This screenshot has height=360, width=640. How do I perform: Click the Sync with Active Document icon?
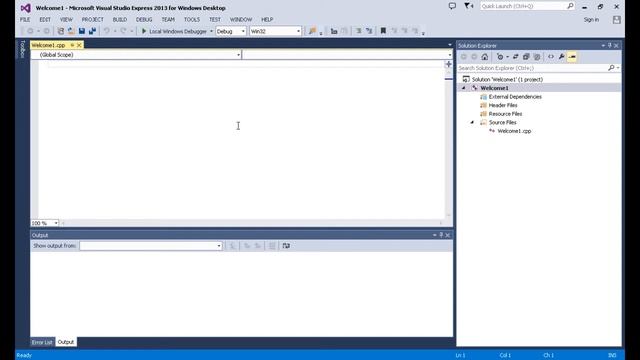[516, 57]
